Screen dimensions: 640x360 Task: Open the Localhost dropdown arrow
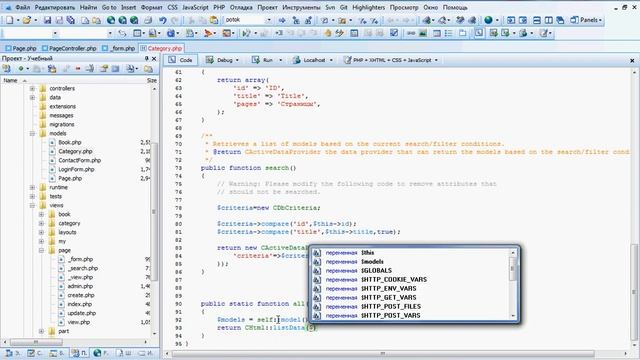pyautogui.click(x=331, y=60)
